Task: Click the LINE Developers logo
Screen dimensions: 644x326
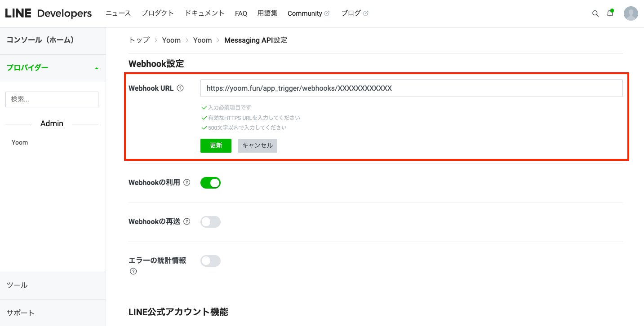Action: point(49,13)
